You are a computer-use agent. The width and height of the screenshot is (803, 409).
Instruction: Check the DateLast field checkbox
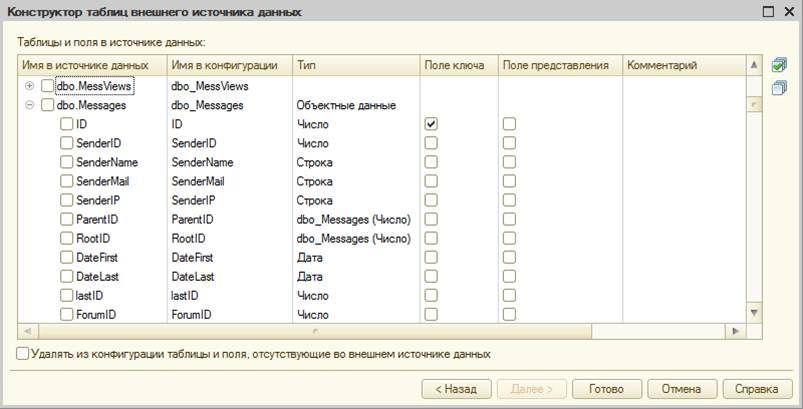67,276
